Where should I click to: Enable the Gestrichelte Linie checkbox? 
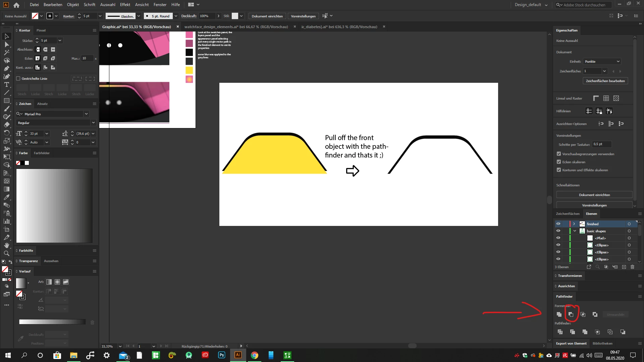click(x=18, y=78)
